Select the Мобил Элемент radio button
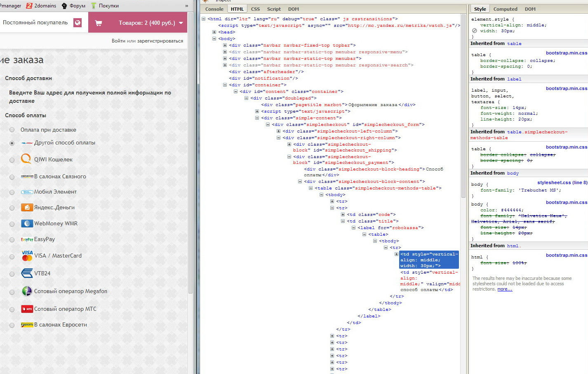The image size is (588, 374). tap(12, 192)
